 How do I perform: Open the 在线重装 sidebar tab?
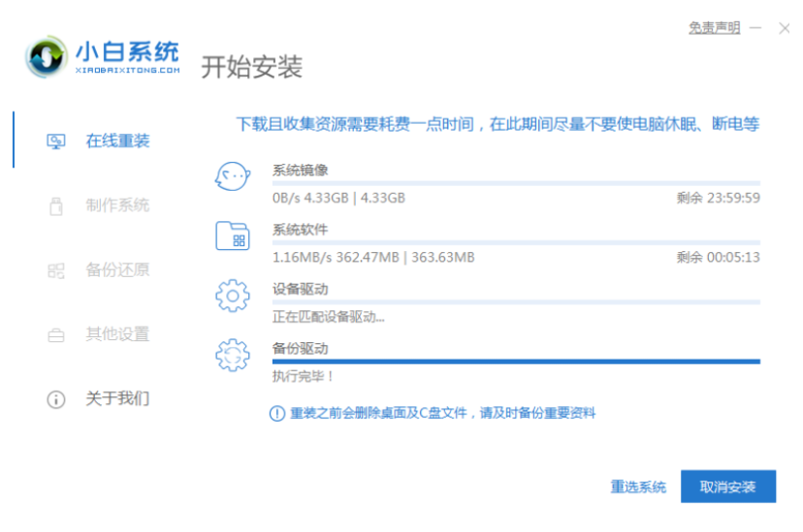(117, 141)
